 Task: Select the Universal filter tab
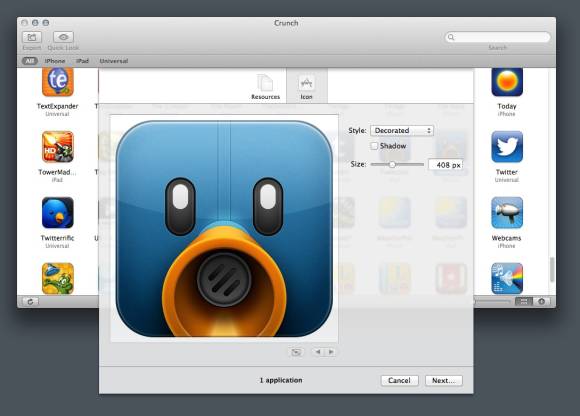114,61
